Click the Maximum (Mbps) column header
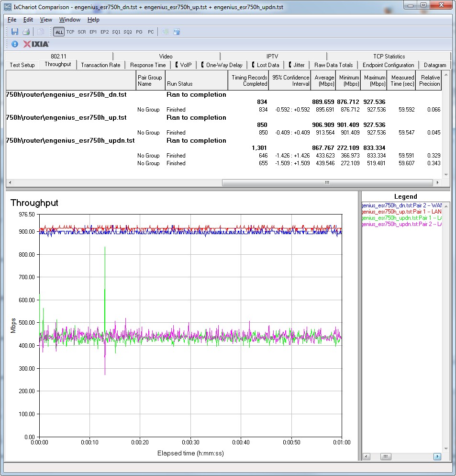Screen dimensions: 456x476 [374, 80]
